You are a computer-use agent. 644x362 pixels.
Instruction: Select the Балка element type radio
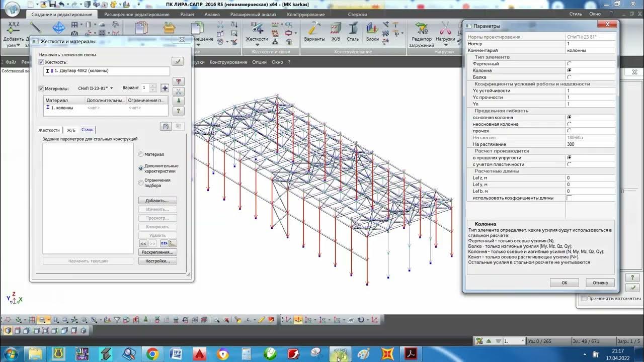pos(569,77)
